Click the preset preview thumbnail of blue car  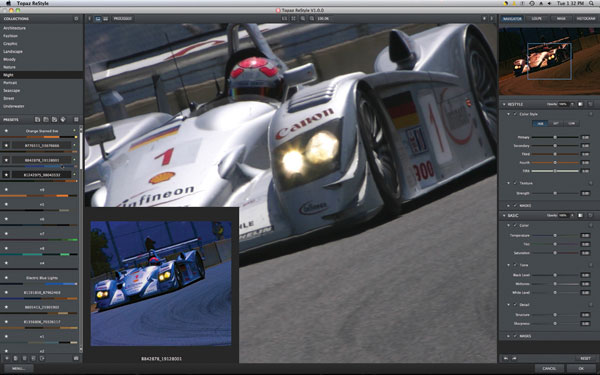pyautogui.click(x=161, y=283)
